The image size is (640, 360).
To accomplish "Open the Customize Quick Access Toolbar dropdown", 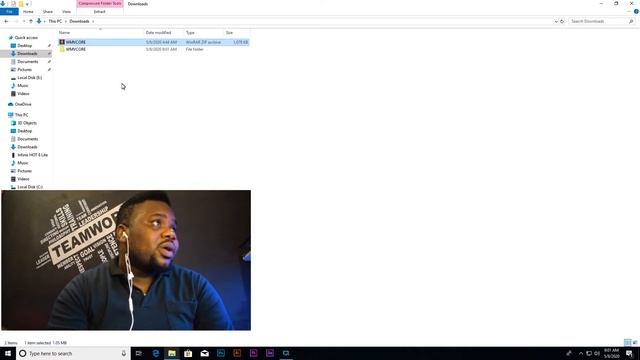I will click(27, 4).
